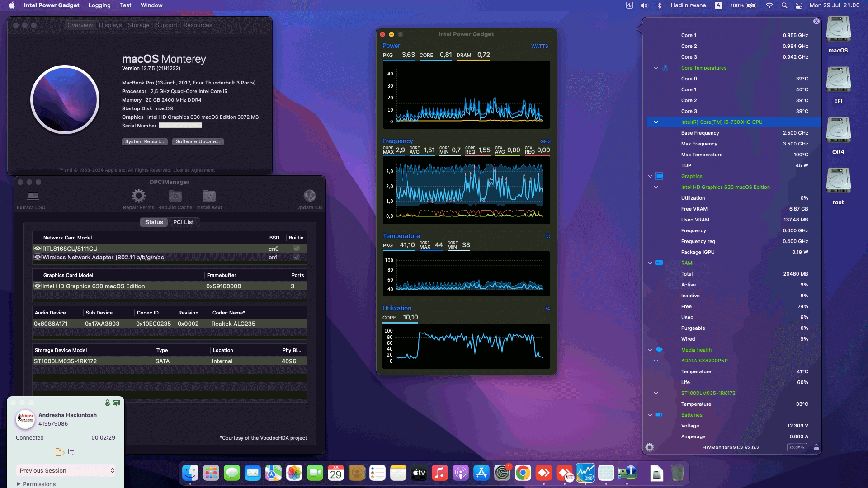Switch to Displays tab in About This Mac
This screenshot has height=488, width=868.
coord(110,25)
